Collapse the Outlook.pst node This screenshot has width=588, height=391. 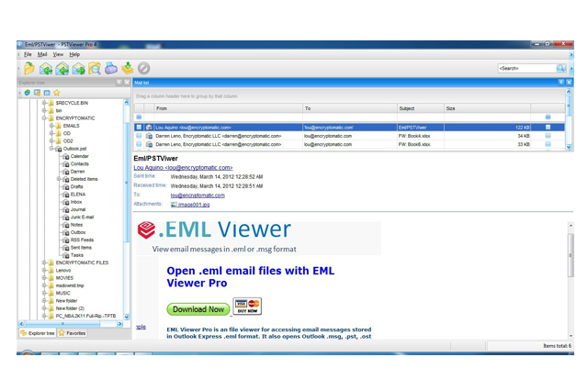(51, 149)
